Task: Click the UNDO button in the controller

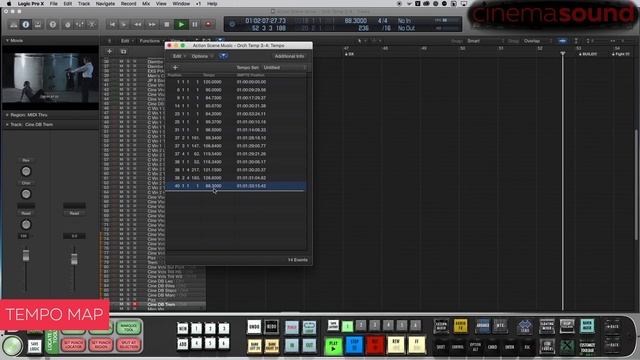Action: tap(254, 327)
